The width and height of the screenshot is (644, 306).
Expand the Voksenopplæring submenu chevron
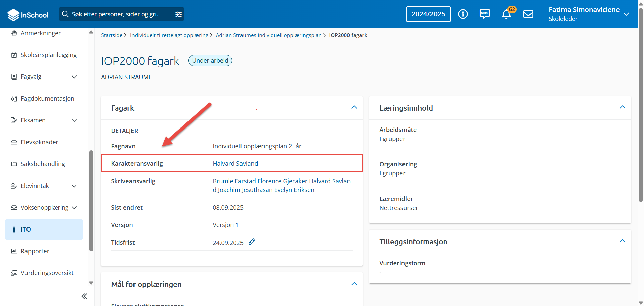(x=74, y=208)
